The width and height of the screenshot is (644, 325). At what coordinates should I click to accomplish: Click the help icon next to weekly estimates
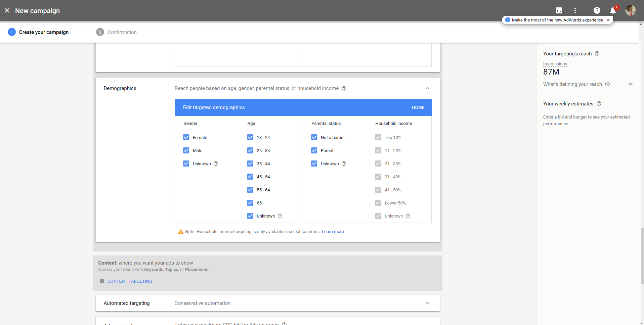coord(599,103)
